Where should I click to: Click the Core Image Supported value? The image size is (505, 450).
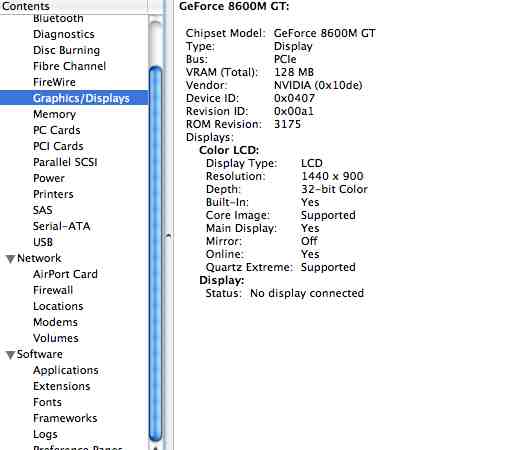coord(328,215)
